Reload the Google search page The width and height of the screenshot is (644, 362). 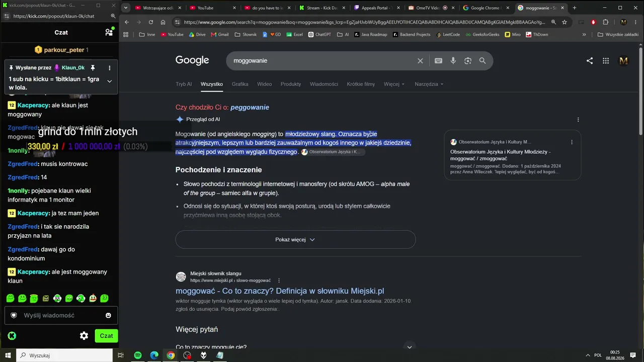click(x=151, y=22)
